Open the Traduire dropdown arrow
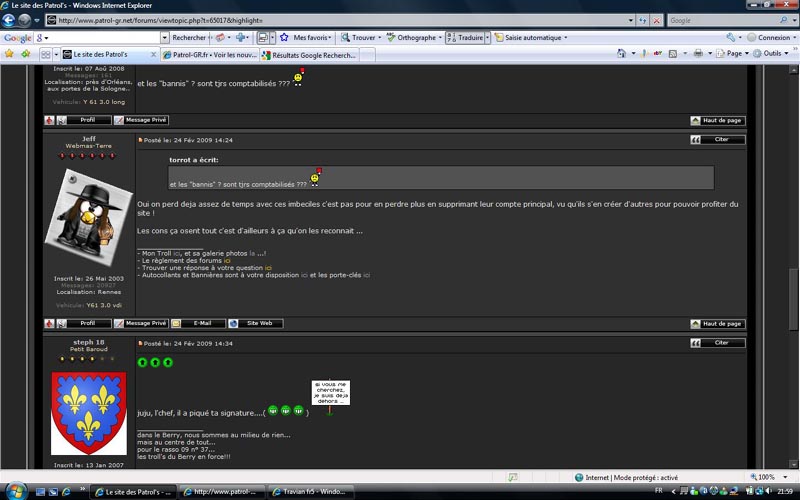800x500 pixels. (x=487, y=37)
